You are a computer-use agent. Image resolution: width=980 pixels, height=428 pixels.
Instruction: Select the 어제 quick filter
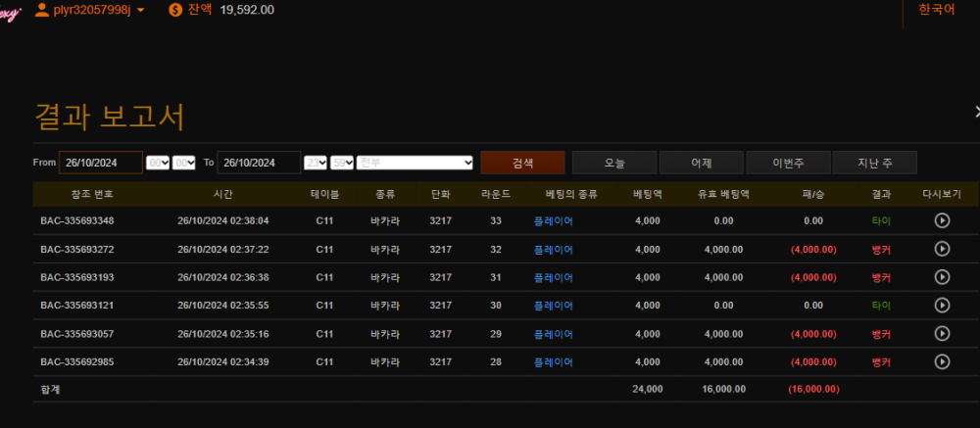tap(701, 163)
